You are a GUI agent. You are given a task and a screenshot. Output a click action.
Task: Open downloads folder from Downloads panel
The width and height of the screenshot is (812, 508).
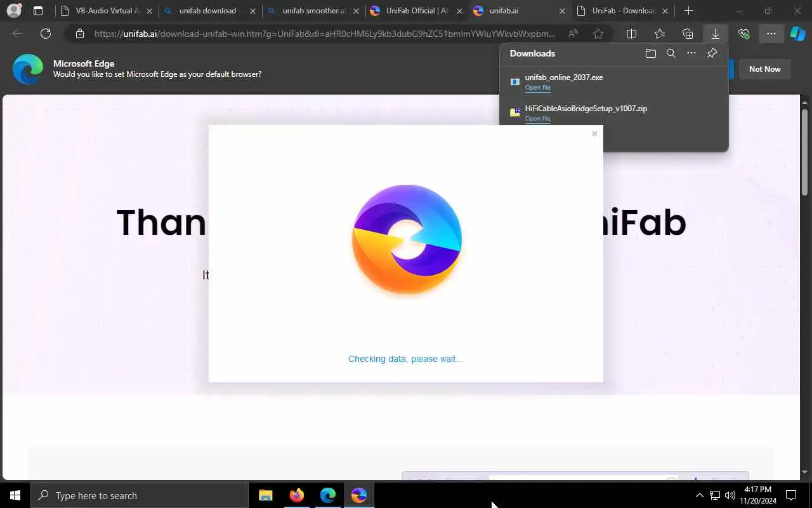(650, 53)
